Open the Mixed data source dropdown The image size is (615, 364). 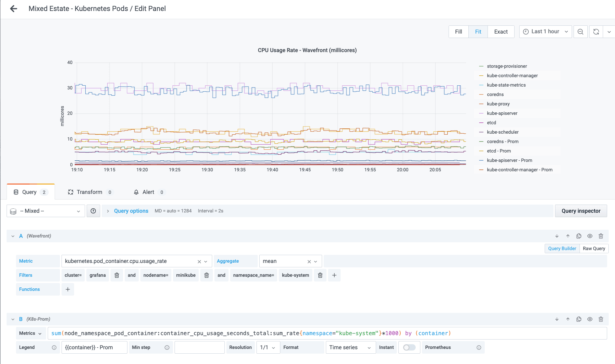46,211
